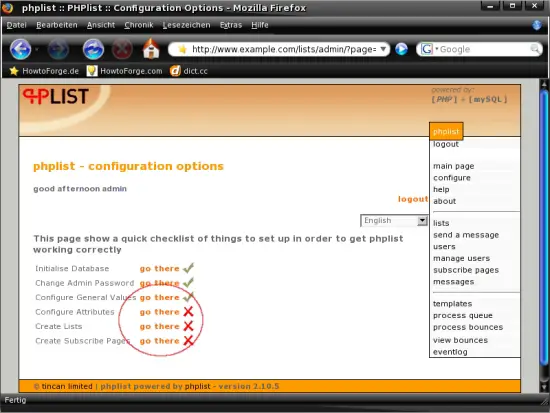
Task: Click the vertical page scrollbar
Action: (544, 228)
